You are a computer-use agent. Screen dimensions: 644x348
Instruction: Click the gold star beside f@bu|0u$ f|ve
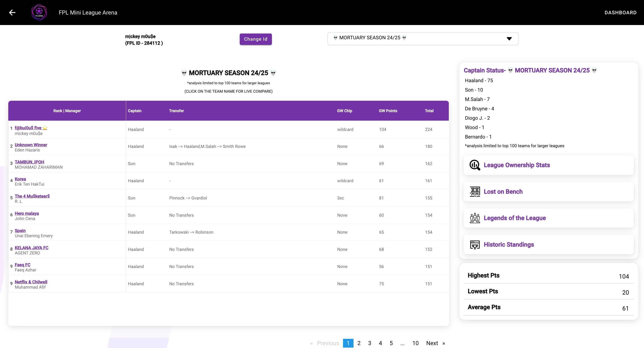[x=45, y=128]
